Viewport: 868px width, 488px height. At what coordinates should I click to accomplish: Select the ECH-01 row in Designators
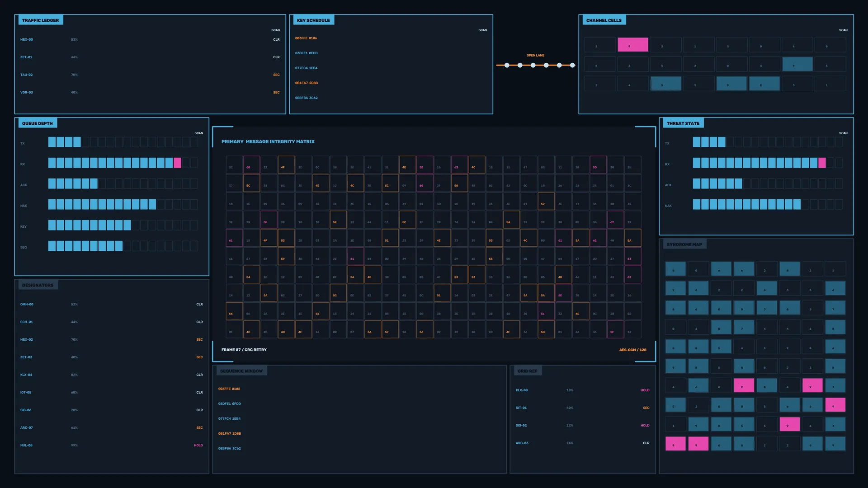pos(112,322)
